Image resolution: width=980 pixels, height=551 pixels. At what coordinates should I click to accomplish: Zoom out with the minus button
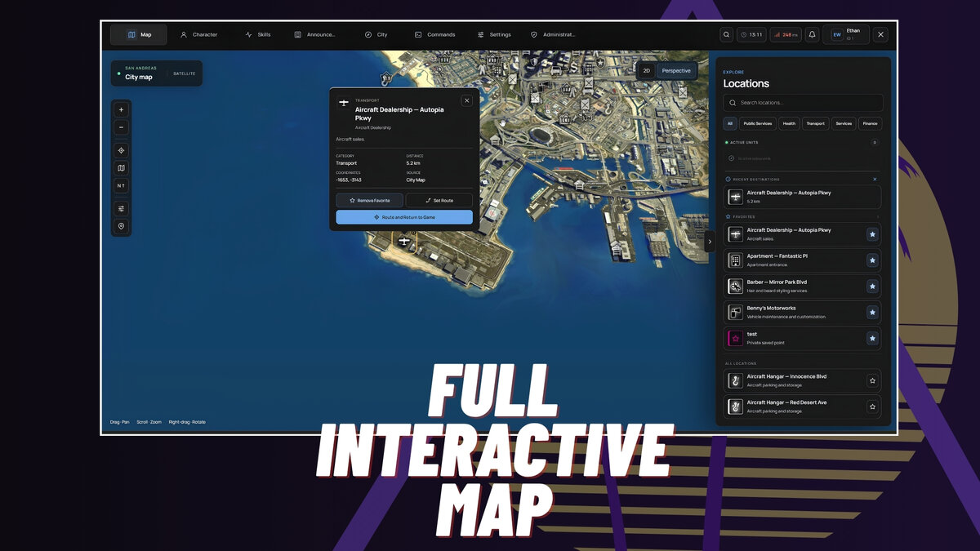(122, 127)
